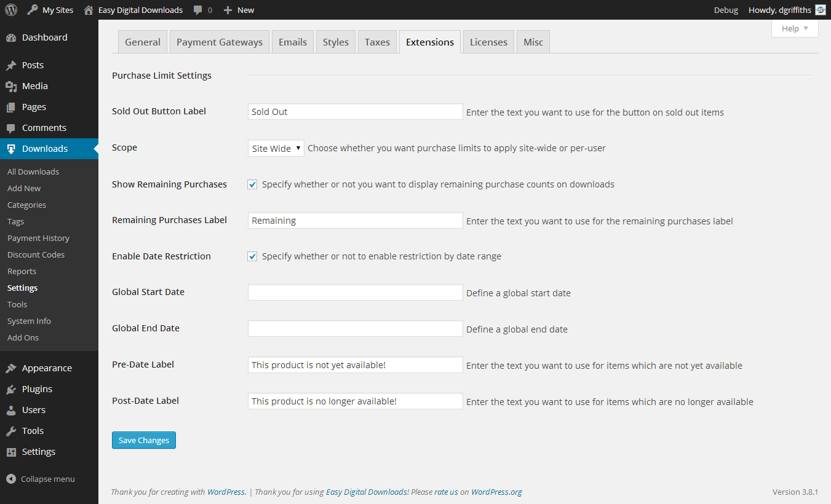Switch to the Payment Gateways tab

point(219,42)
